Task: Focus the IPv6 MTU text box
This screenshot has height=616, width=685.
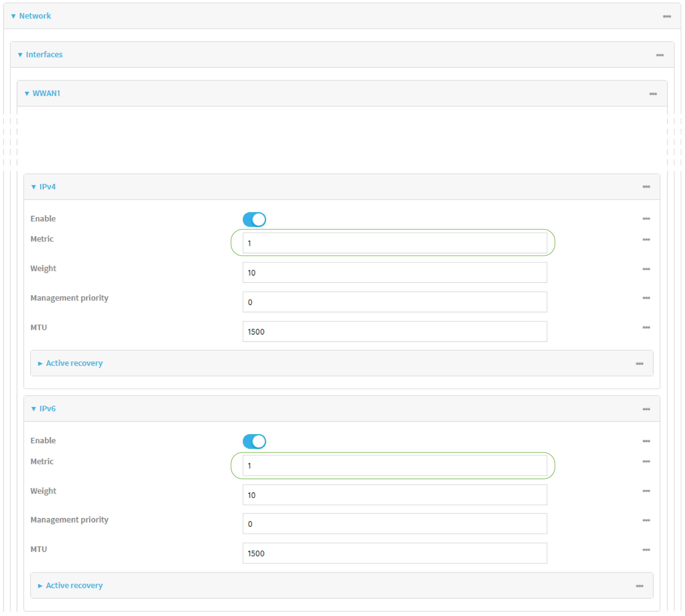Action: [394, 553]
